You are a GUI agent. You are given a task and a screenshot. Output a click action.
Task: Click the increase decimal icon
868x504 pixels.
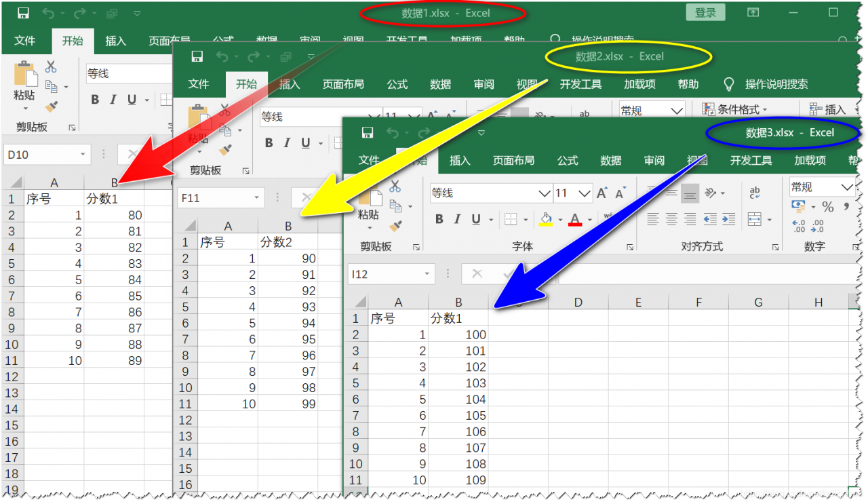(799, 225)
